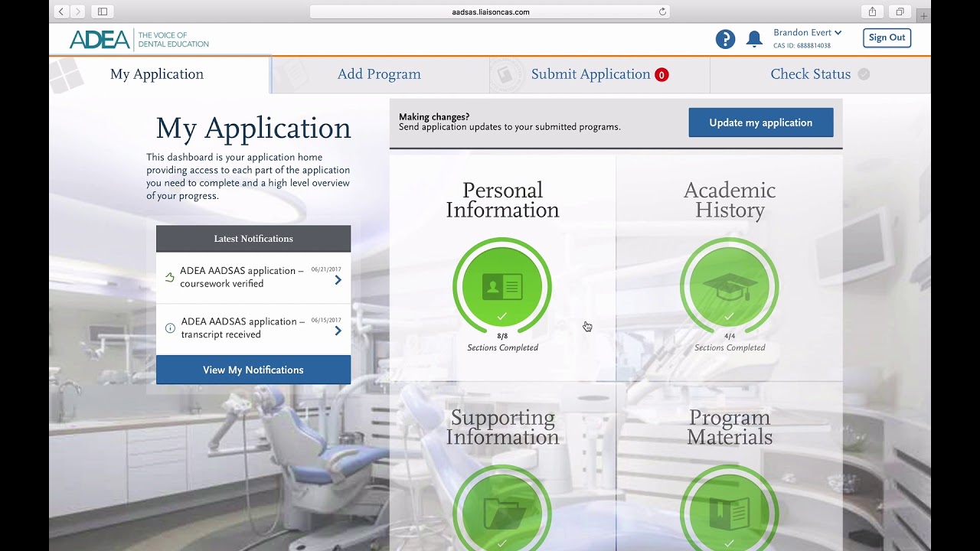Click the Check Status checkmark icon
This screenshot has height=551, width=980.
coord(864,74)
